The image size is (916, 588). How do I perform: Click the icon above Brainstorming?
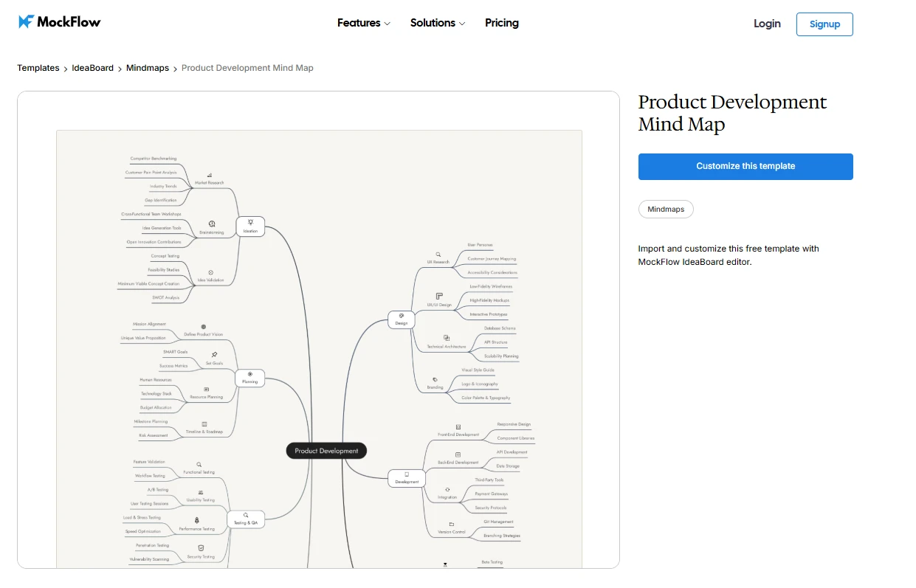pyautogui.click(x=212, y=224)
